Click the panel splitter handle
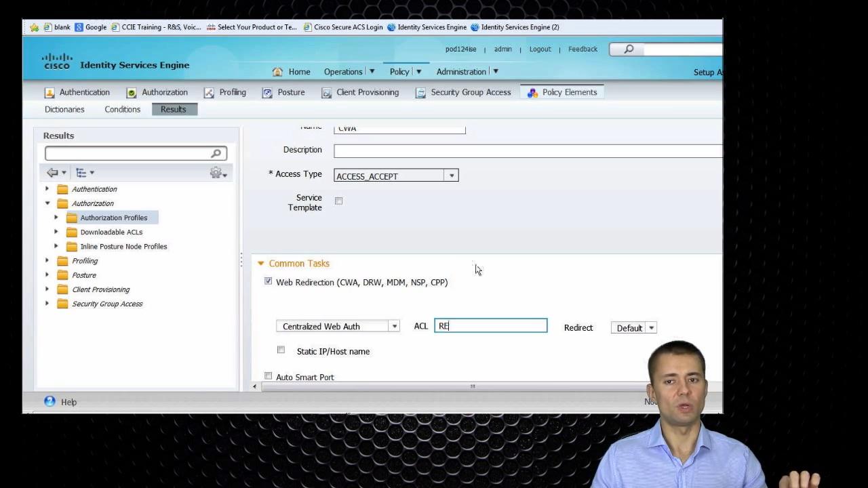 click(x=241, y=260)
